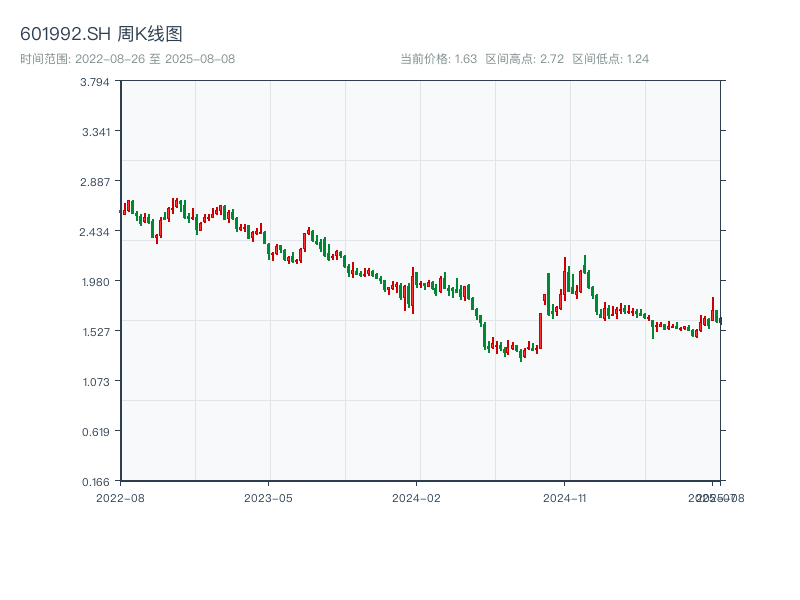Click the 2024-02 x-axis date label
The height and width of the screenshot is (600, 800).
[416, 497]
